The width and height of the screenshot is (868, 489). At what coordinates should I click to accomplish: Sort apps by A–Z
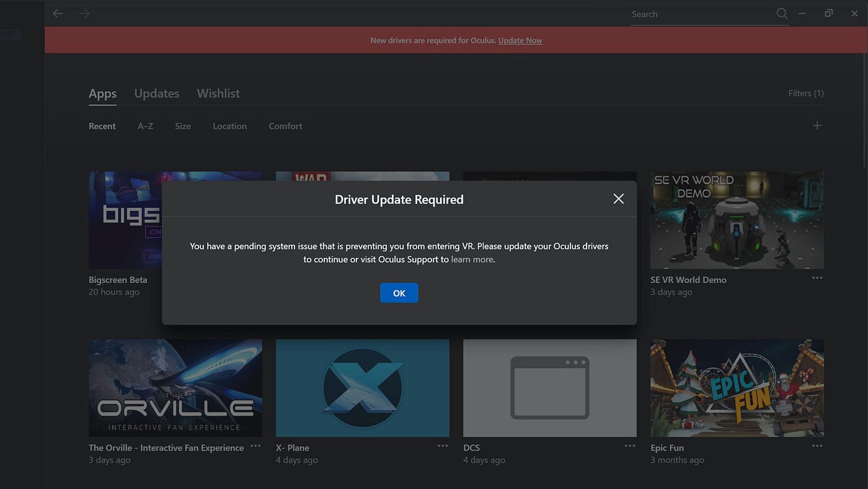tap(145, 126)
